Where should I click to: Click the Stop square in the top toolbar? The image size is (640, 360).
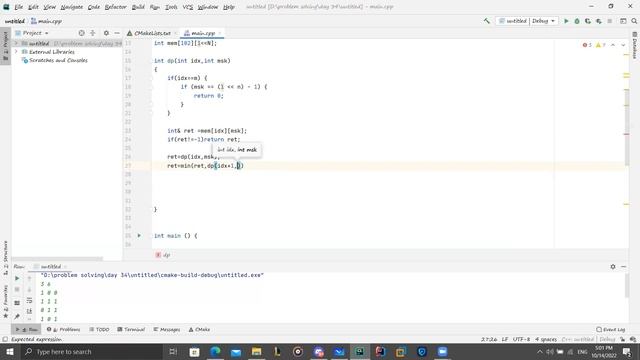coord(609,21)
